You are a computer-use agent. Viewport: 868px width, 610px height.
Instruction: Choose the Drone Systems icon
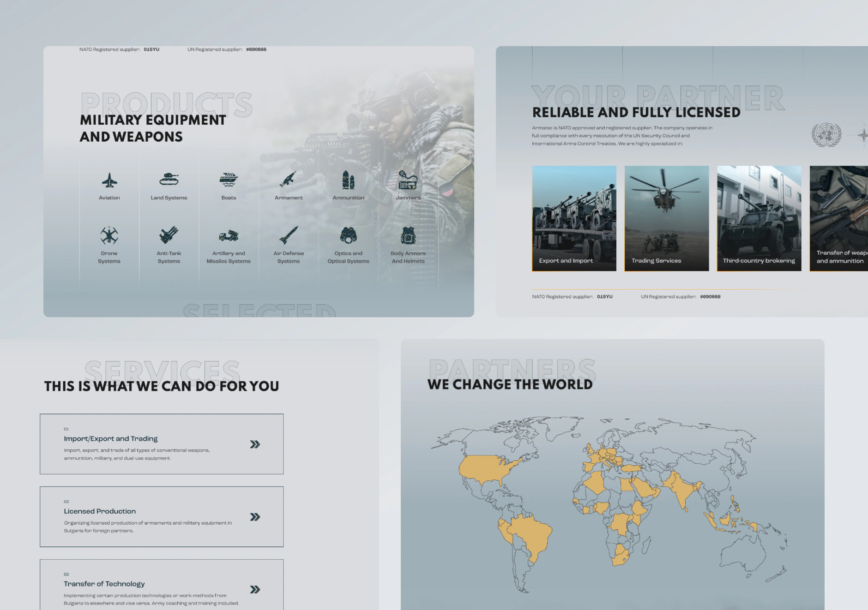coord(109,235)
